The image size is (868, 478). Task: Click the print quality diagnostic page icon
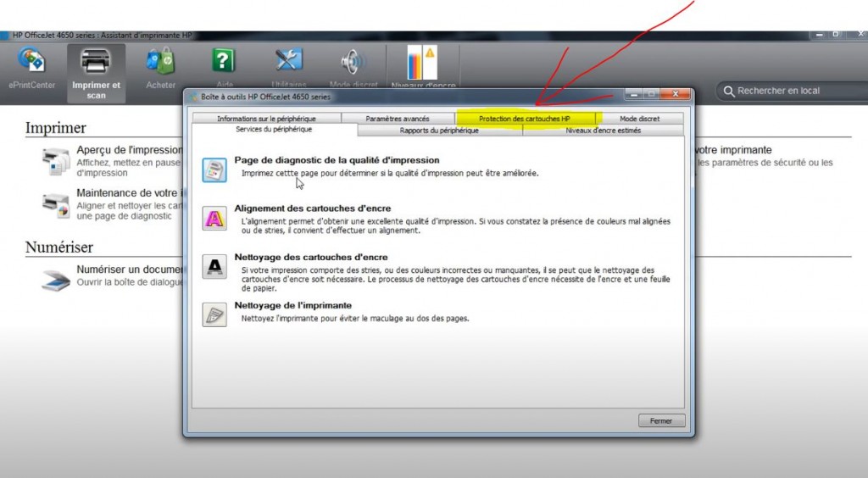click(214, 170)
